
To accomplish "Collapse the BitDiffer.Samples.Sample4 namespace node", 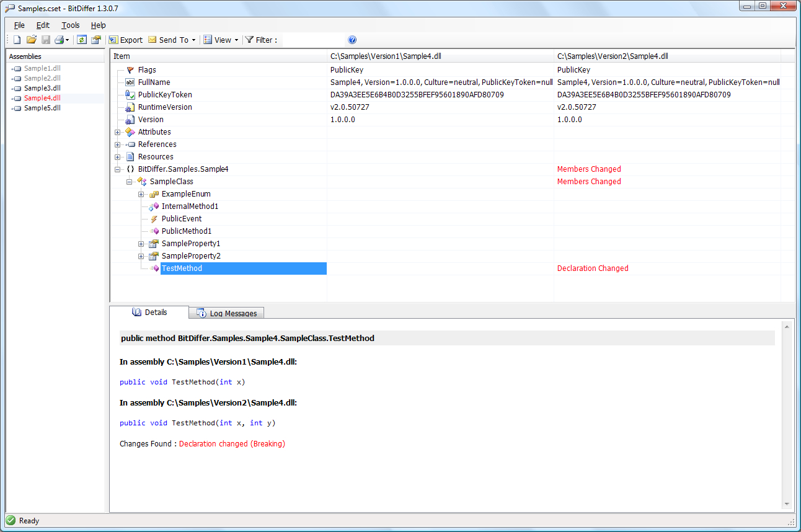I will point(118,169).
